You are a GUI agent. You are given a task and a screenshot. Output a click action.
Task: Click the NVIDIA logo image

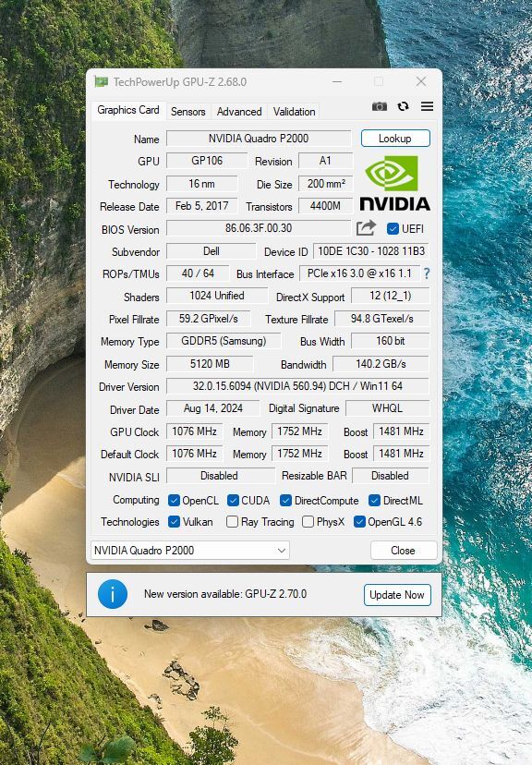[x=395, y=183]
